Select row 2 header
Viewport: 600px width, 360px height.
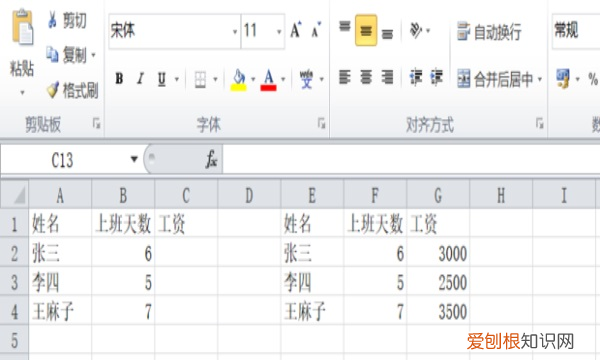click(15, 252)
